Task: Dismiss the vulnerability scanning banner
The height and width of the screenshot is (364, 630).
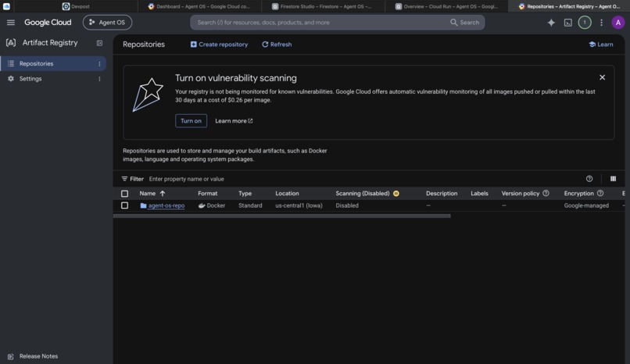Action: pyautogui.click(x=603, y=77)
